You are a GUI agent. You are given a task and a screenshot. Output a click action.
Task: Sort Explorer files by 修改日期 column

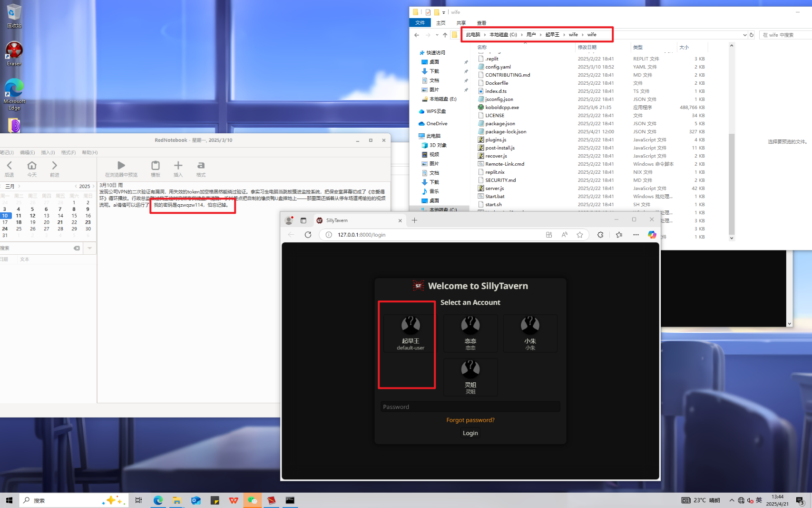click(x=602, y=47)
